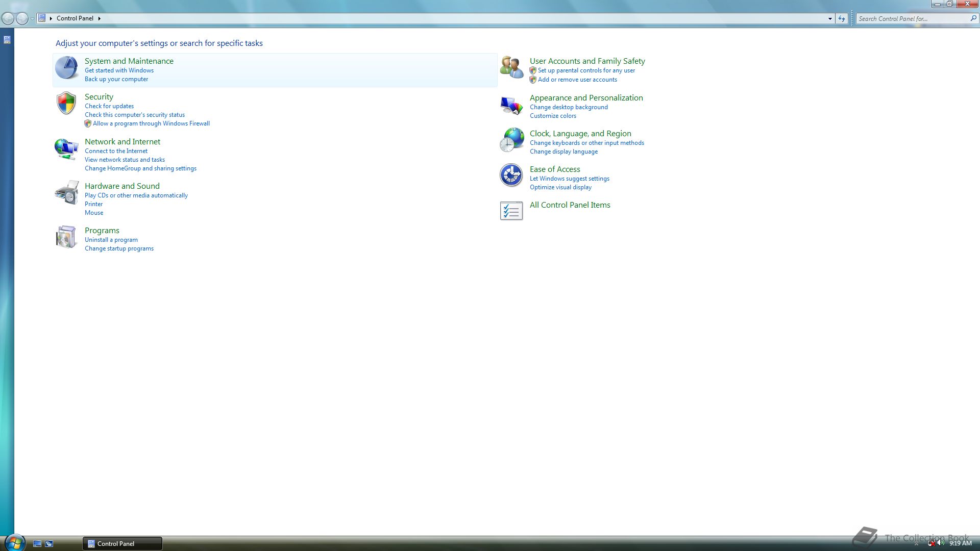This screenshot has width=980, height=551.
Task: Open Clock, Language, and Region heading
Action: click(580, 133)
